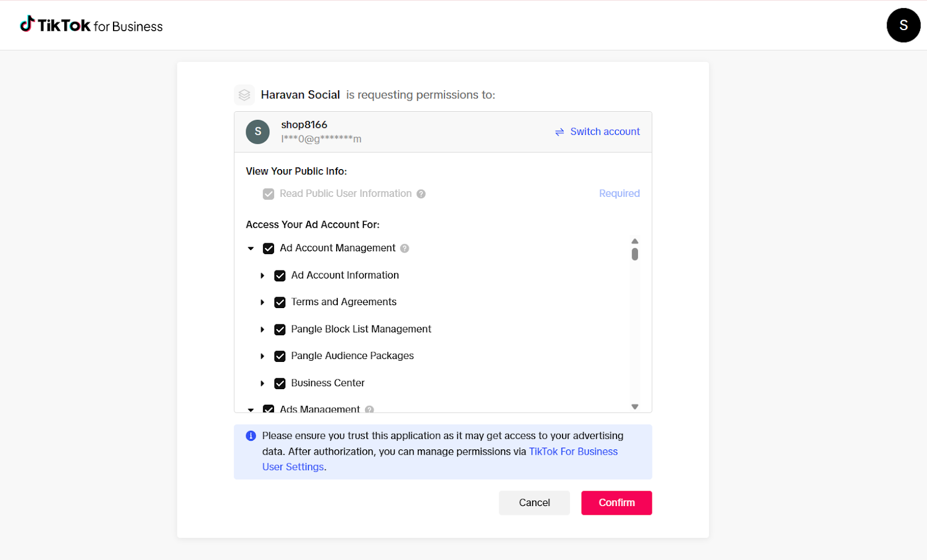The height and width of the screenshot is (560, 927).
Task: Expand Pangle Block List Management details
Action: (x=262, y=330)
